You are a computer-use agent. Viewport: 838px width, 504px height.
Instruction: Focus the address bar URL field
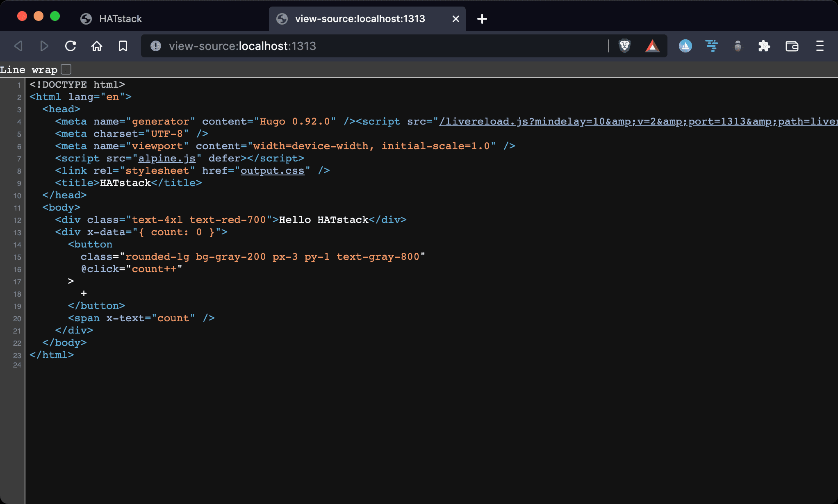pyautogui.click(x=385, y=46)
